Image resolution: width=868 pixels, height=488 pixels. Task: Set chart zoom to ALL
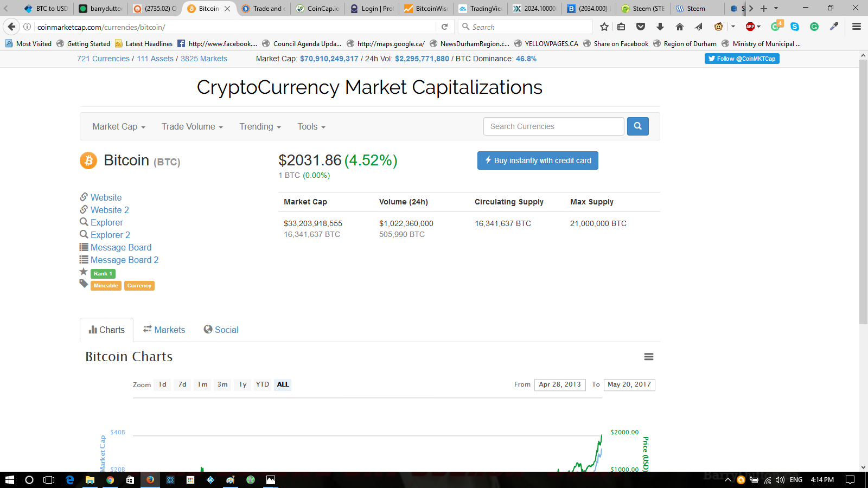[283, 384]
